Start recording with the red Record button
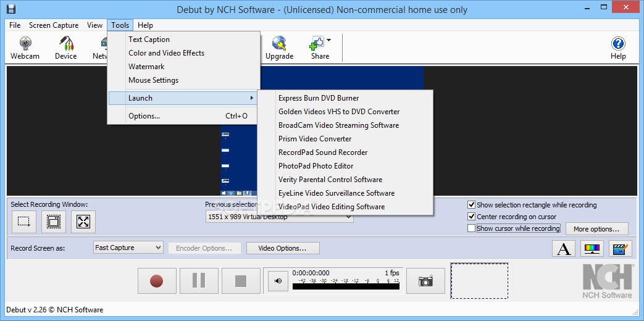The height and width of the screenshot is (321, 644). [157, 281]
